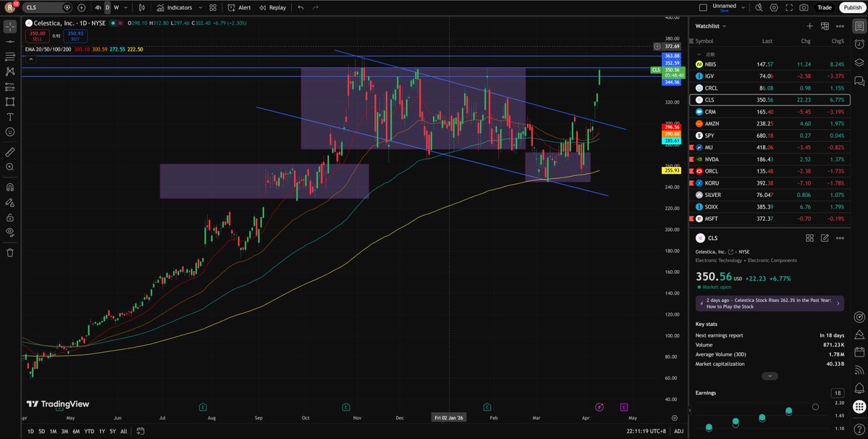This screenshot has width=868, height=439.
Task: Toggle ADJ adjusted data setting
Action: [x=678, y=431]
